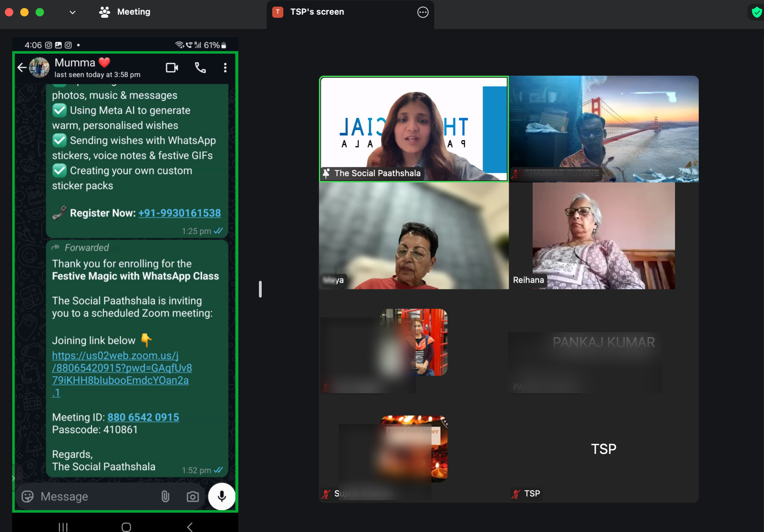Open the emoji picker icon
This screenshot has width=764, height=532.
(x=28, y=496)
